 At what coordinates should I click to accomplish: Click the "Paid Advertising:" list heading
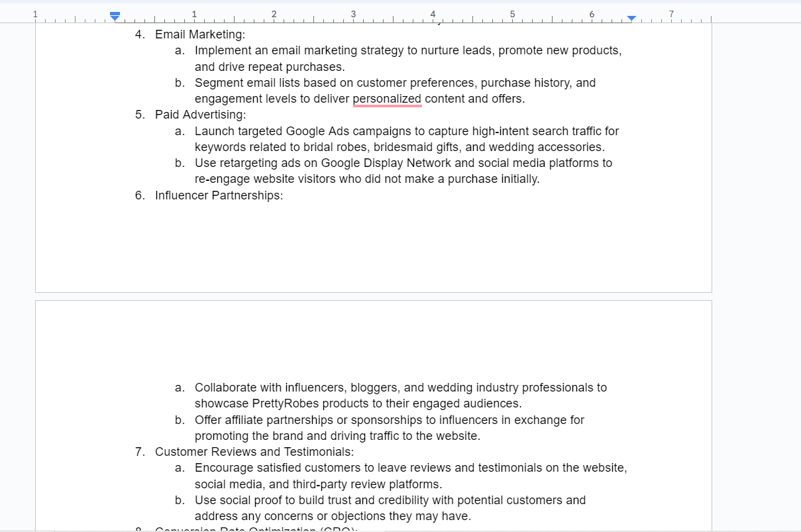pos(200,115)
